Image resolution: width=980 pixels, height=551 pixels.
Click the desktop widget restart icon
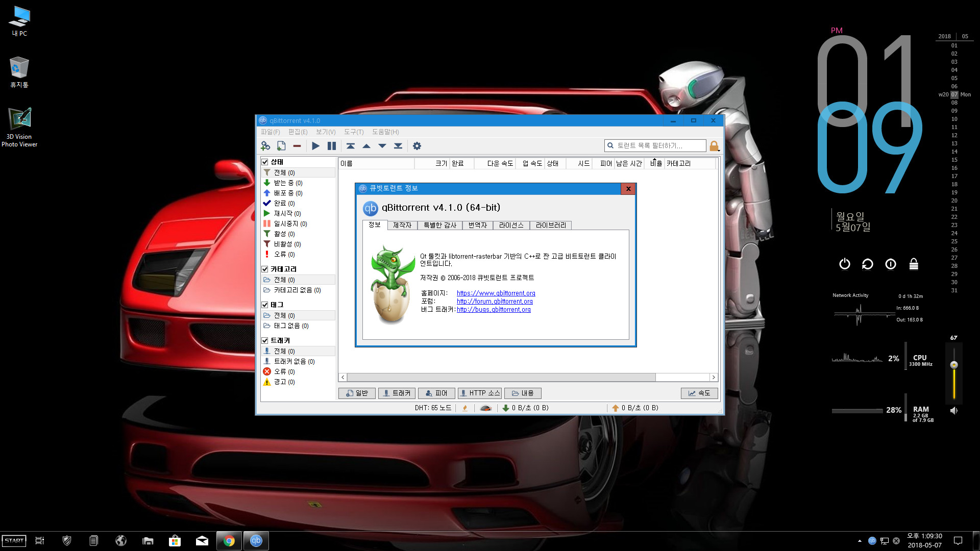868,264
